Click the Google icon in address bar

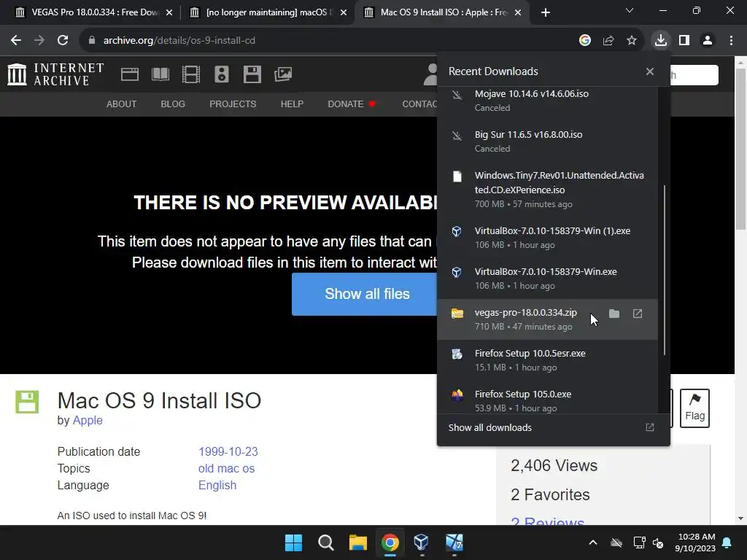pyautogui.click(x=585, y=41)
